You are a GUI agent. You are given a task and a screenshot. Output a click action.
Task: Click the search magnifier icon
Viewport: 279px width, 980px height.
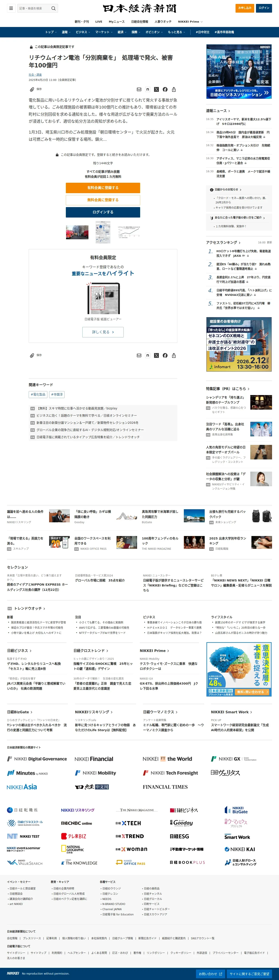(x=54, y=8)
